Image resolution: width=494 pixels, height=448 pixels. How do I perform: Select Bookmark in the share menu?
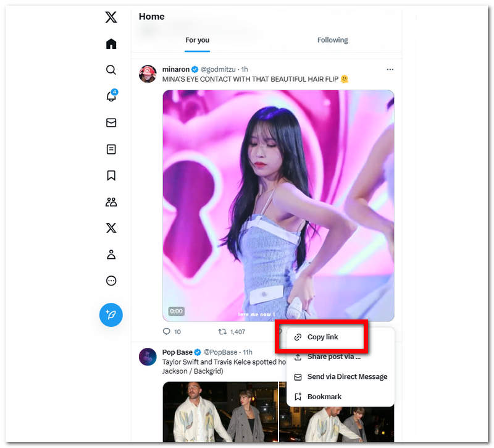pos(340,397)
